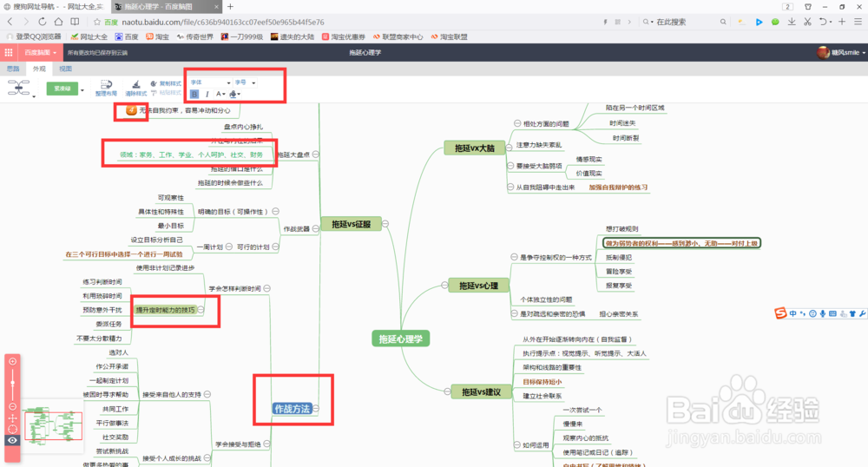Viewport: 868px width, 467px height.
Task: Click the magnifier search submit icon
Action: tap(723, 22)
